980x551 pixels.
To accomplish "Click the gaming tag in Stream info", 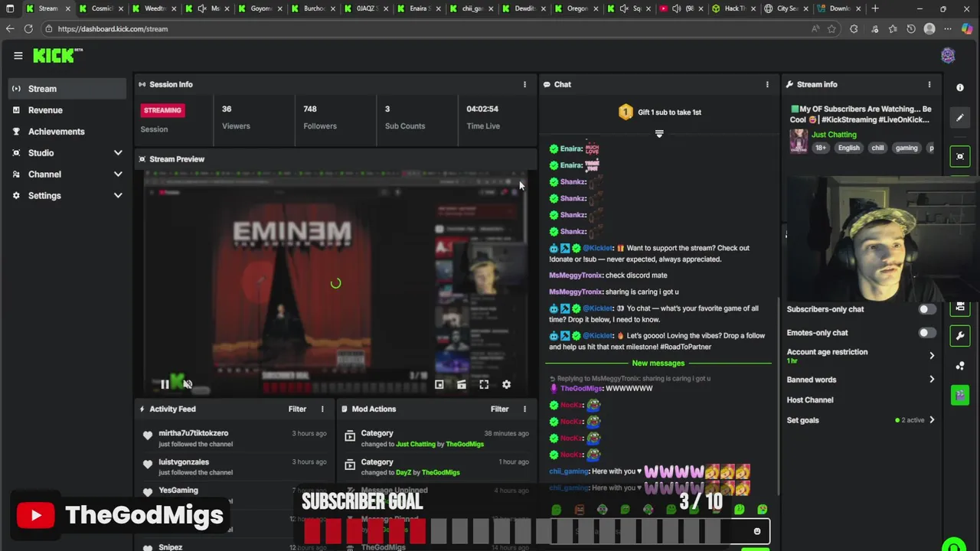I will [x=906, y=148].
